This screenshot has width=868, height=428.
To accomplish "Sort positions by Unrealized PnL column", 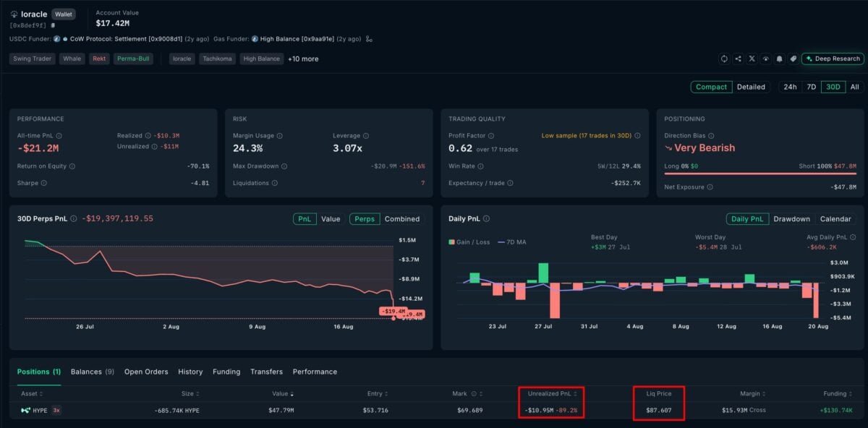I will point(551,393).
